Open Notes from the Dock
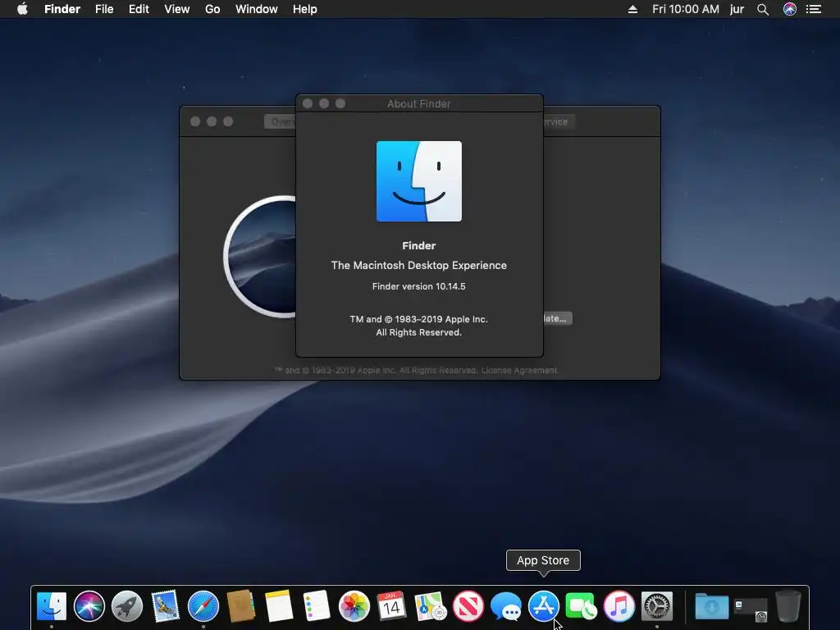840x630 pixels. pos(279,606)
